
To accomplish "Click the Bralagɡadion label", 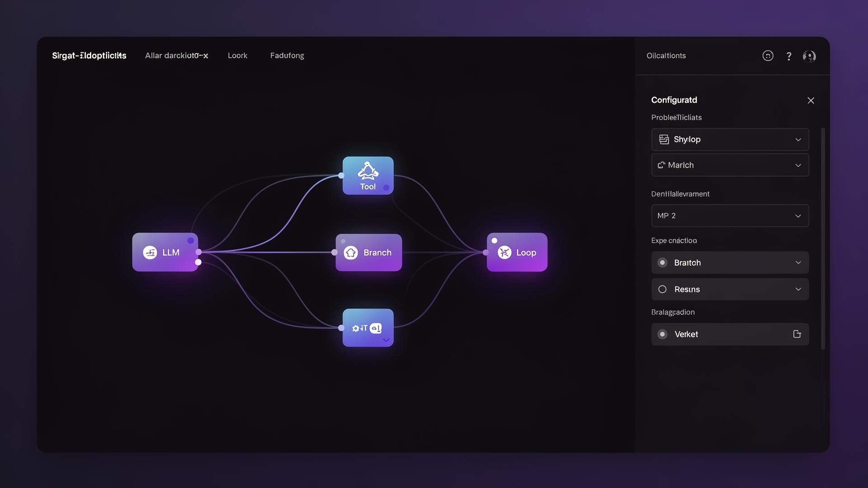I will [x=673, y=312].
